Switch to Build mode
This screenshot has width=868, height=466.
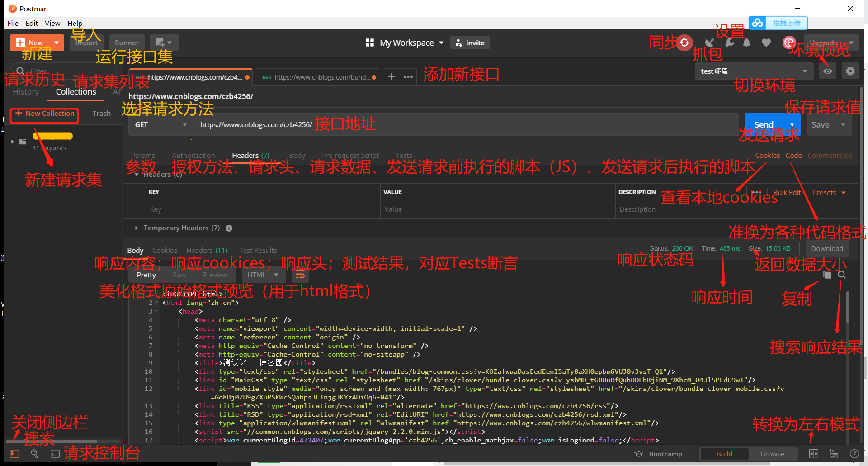pos(724,454)
